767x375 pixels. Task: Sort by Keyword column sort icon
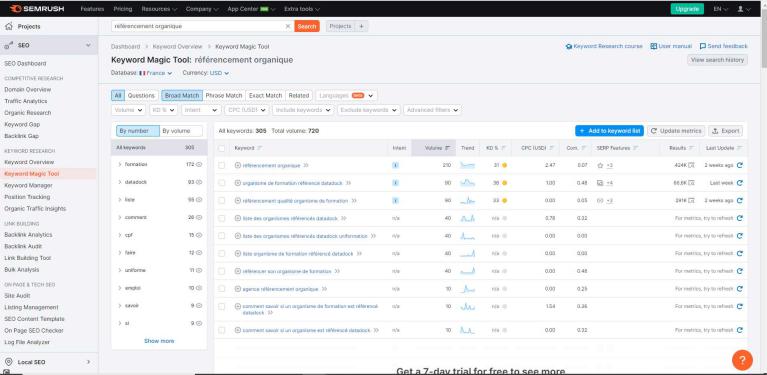(259, 148)
